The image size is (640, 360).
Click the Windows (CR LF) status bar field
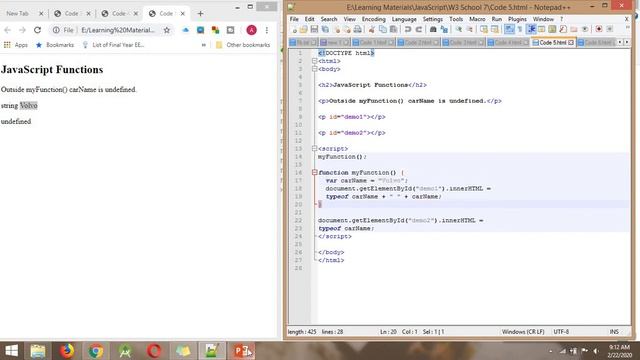tap(523, 332)
